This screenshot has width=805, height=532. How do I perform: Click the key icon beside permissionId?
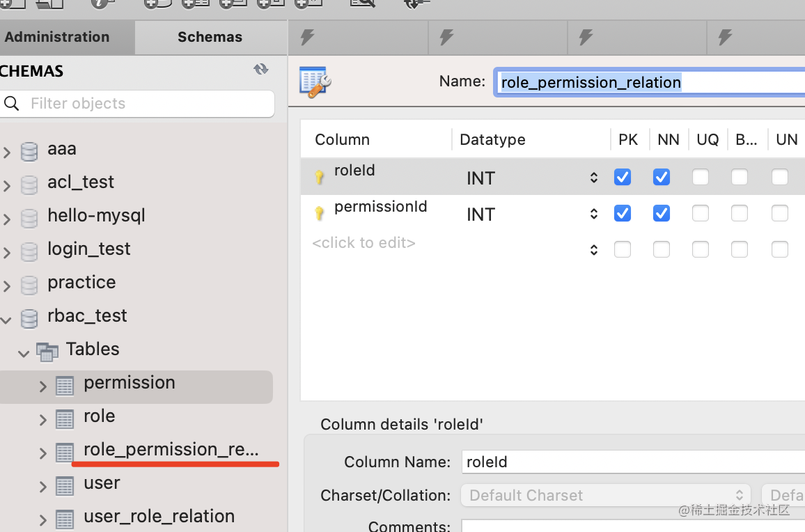coord(320,214)
